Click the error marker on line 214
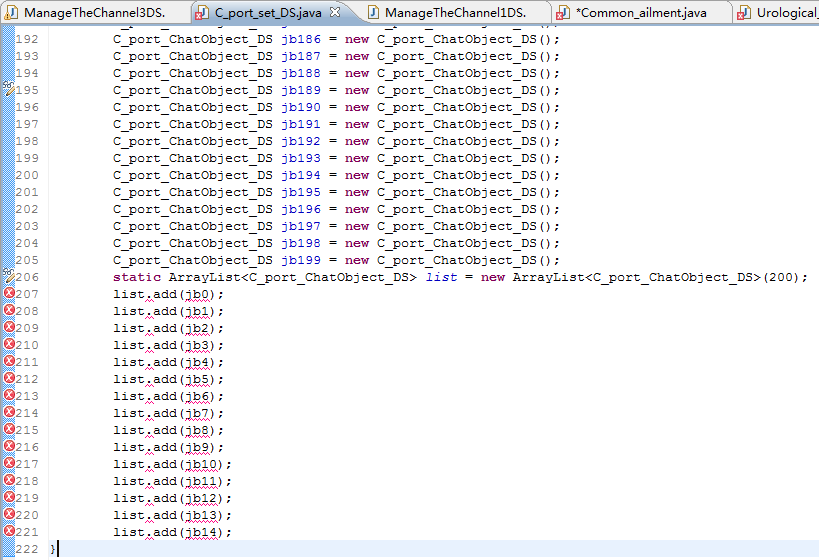The image size is (819, 560). click(x=9, y=412)
